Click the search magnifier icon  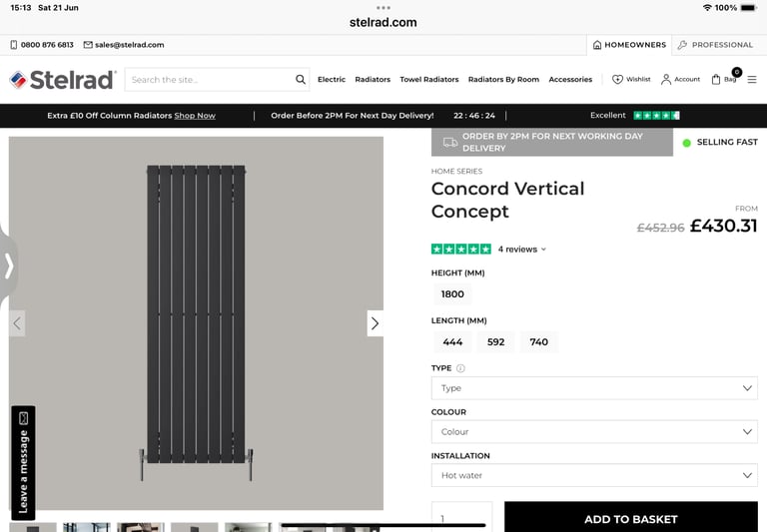click(x=301, y=79)
